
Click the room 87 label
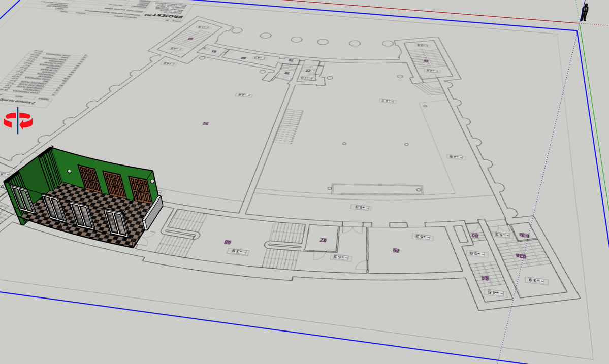click(323, 240)
